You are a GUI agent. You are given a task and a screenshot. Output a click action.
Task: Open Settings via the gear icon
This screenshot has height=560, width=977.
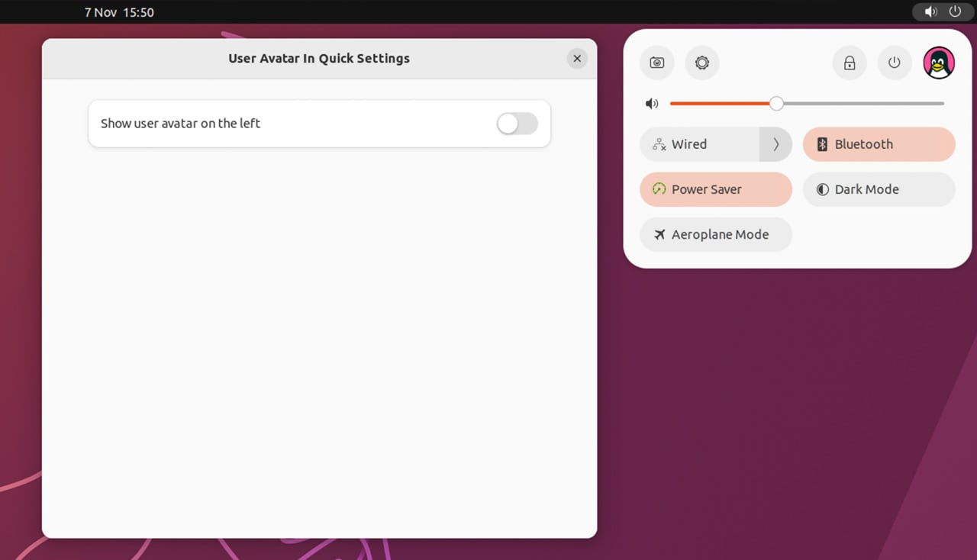tap(702, 63)
